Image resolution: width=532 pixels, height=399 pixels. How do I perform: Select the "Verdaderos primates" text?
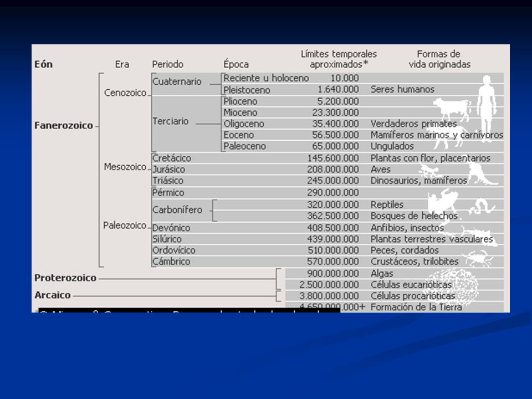point(413,124)
